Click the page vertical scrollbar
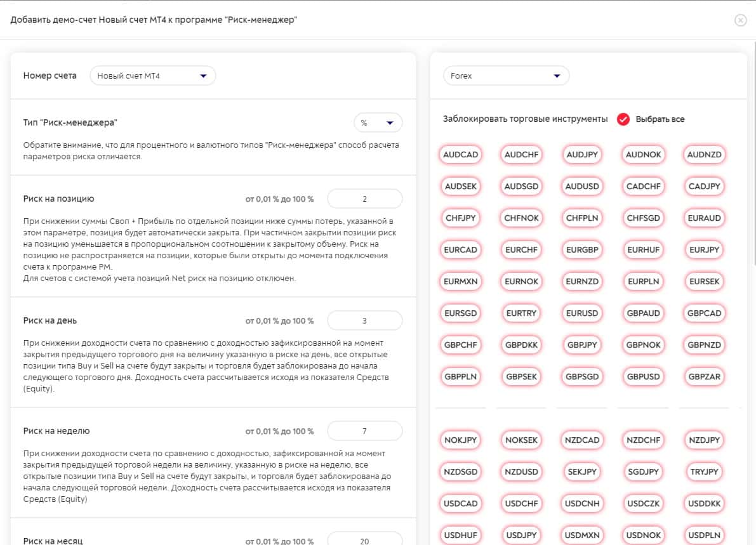 click(x=754, y=154)
